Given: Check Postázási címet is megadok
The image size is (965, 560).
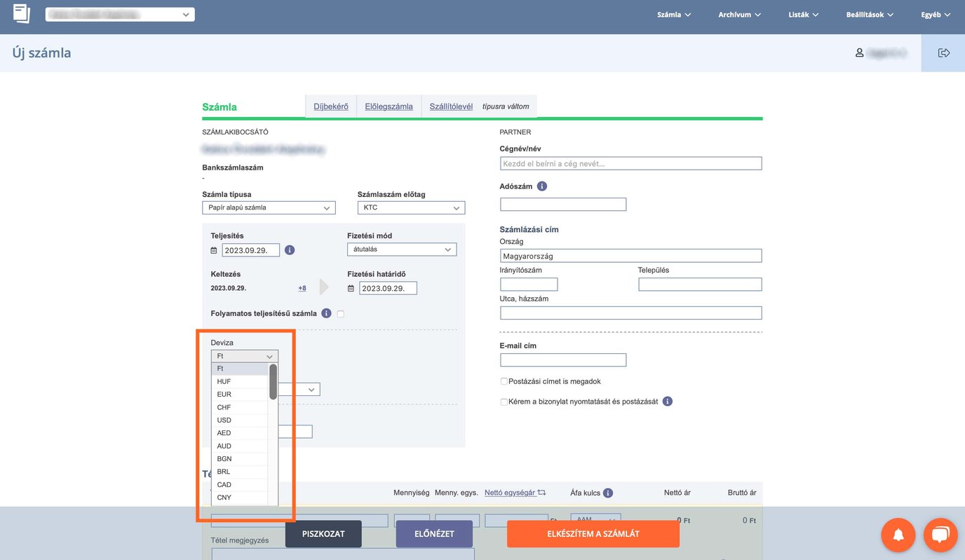Looking at the screenshot, I should click(504, 381).
